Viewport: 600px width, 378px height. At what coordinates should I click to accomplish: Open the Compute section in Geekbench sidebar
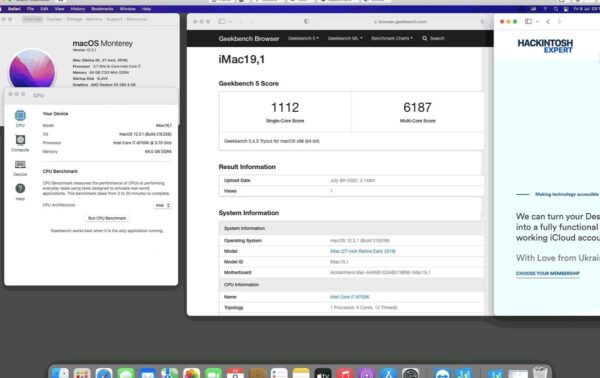[x=20, y=140]
